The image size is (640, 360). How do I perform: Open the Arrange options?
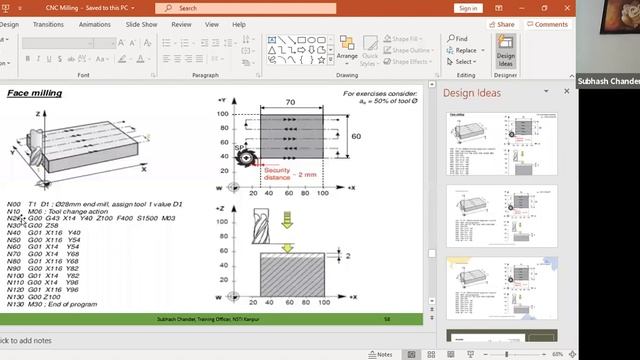point(347,51)
